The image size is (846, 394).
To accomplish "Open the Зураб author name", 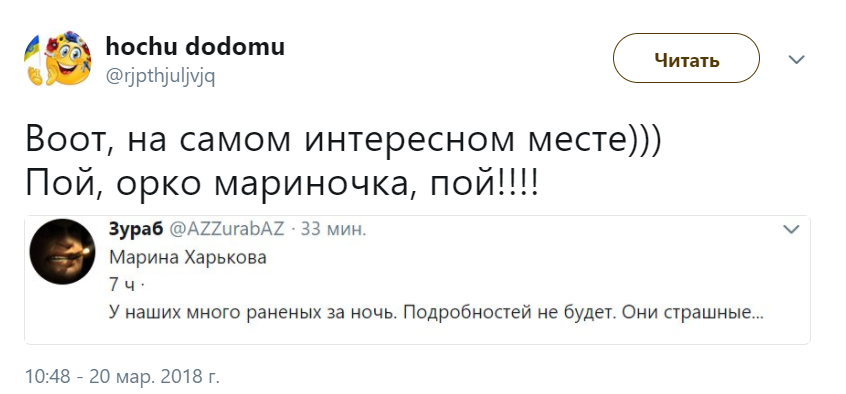I will point(136,229).
